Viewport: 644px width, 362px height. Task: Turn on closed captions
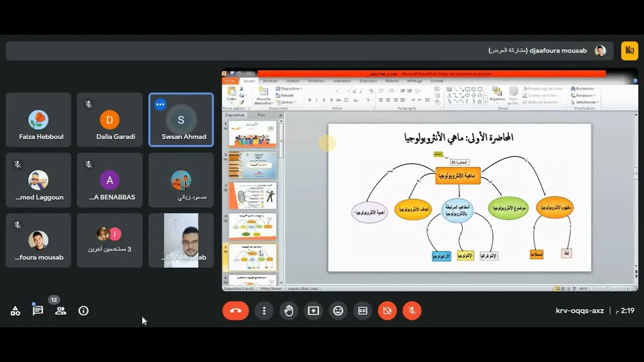click(362, 311)
